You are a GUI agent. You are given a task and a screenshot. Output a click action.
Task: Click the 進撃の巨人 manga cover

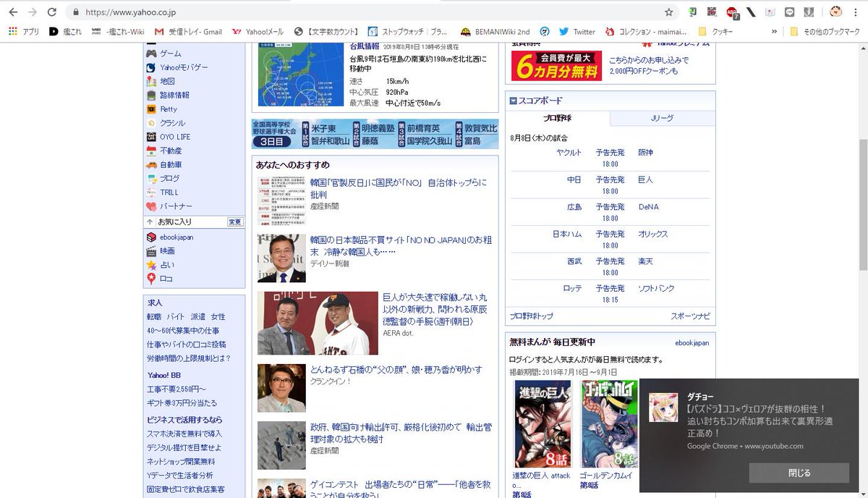point(542,423)
